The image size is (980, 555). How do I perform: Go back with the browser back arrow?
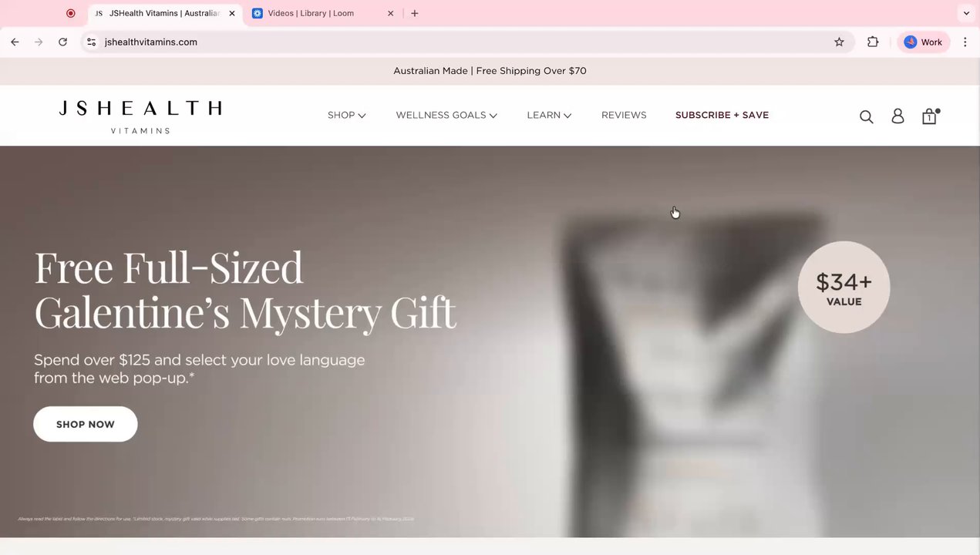15,42
